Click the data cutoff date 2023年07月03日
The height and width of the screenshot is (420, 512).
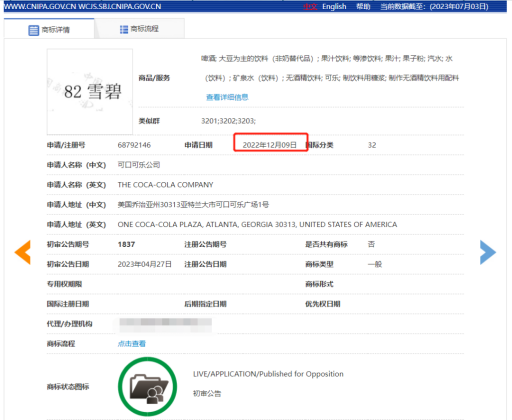click(x=459, y=7)
